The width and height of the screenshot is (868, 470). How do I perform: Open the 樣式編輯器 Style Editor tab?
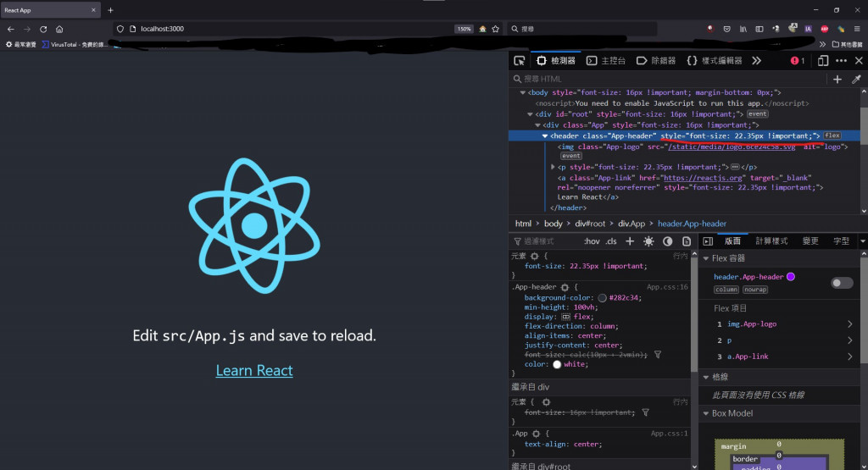pyautogui.click(x=714, y=61)
